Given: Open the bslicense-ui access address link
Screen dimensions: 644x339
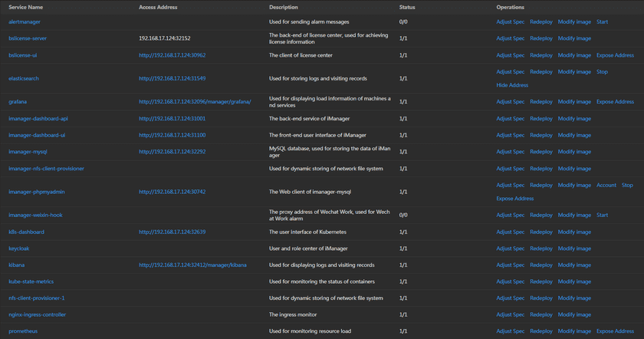Looking at the screenshot, I should coord(172,55).
